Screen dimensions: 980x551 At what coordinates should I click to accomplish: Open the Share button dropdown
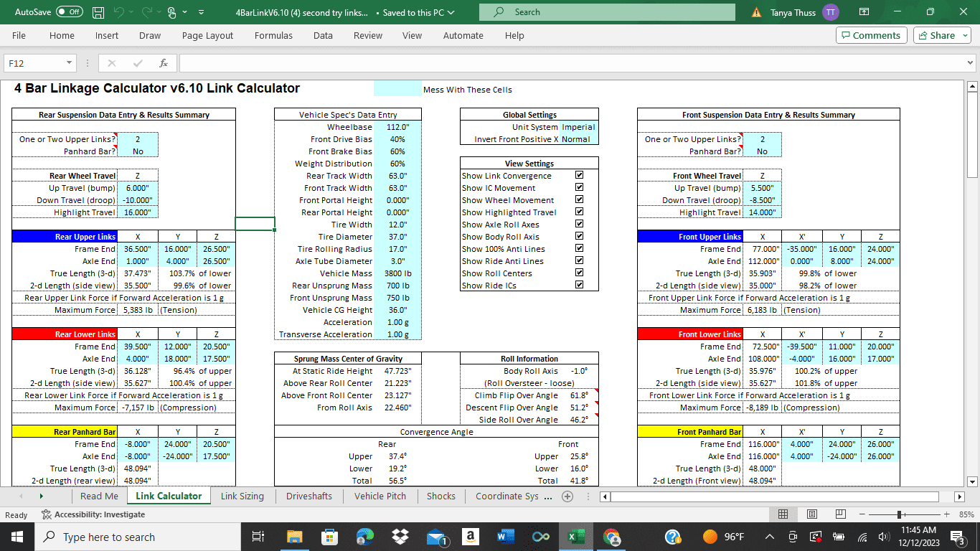[x=966, y=35]
